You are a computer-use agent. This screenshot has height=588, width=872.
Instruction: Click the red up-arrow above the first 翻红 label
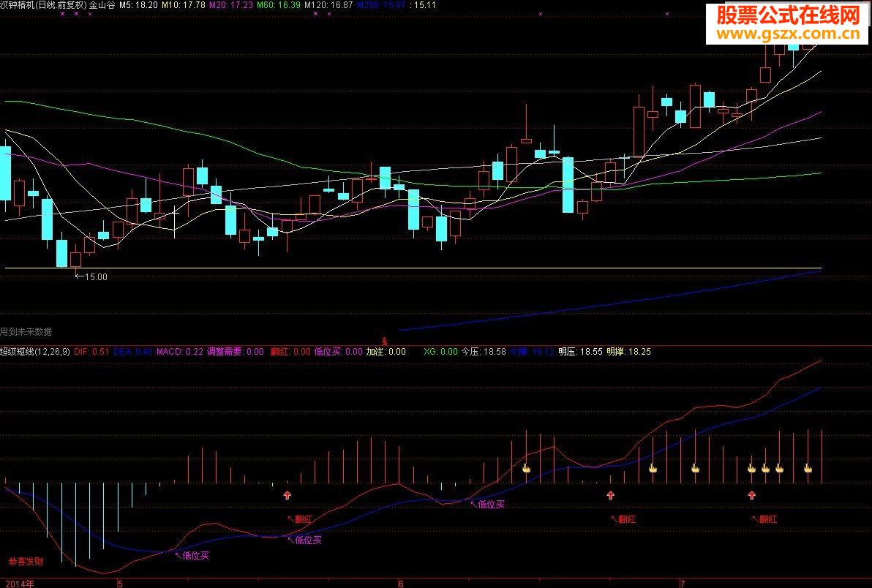coord(287,494)
